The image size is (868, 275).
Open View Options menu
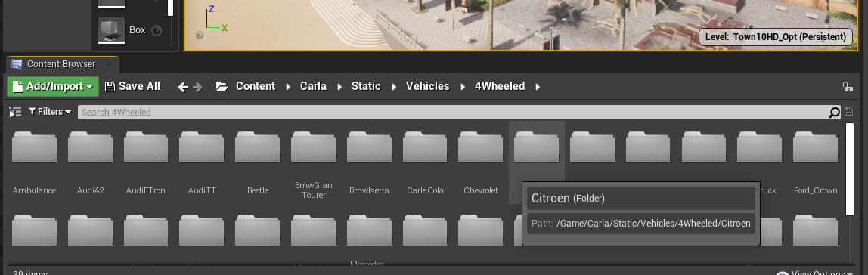point(814,273)
